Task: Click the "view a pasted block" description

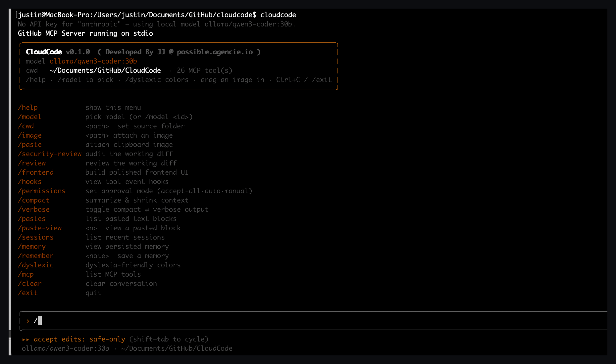Action: pyautogui.click(x=143, y=228)
